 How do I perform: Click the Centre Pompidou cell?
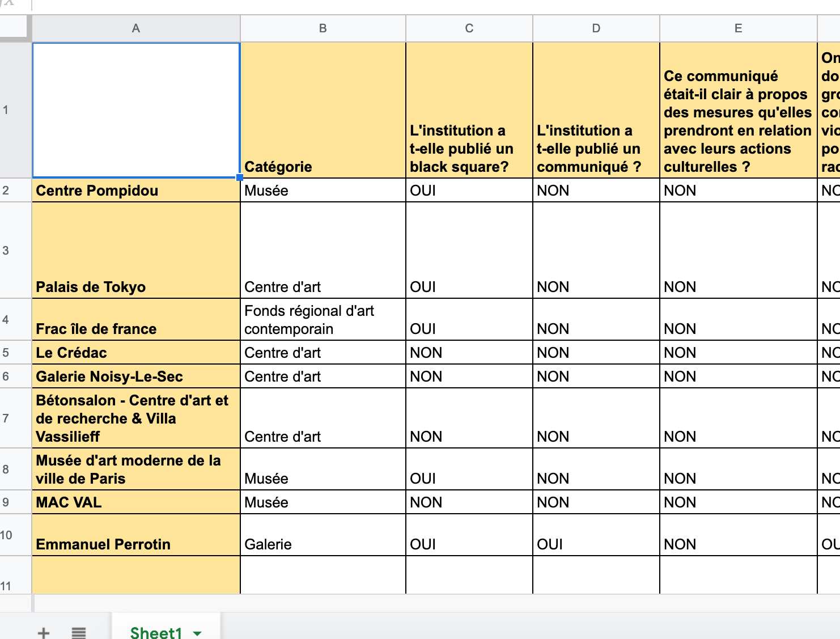coord(136,191)
